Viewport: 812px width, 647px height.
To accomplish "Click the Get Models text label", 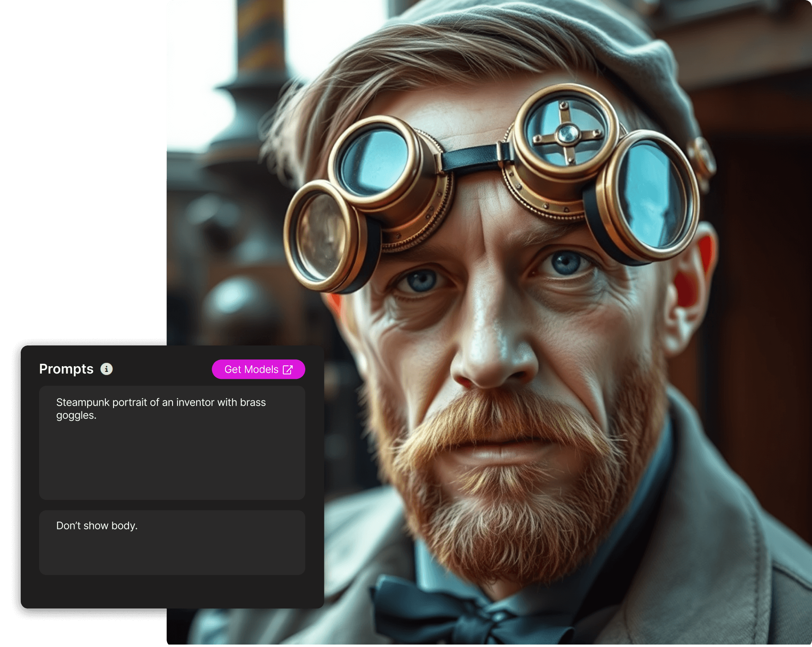I will pos(251,369).
